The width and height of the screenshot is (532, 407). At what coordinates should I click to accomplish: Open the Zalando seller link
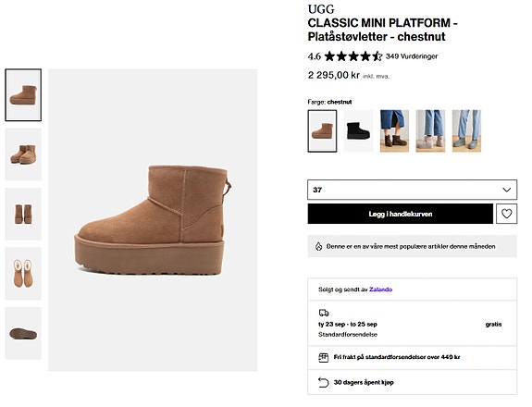coord(380,290)
